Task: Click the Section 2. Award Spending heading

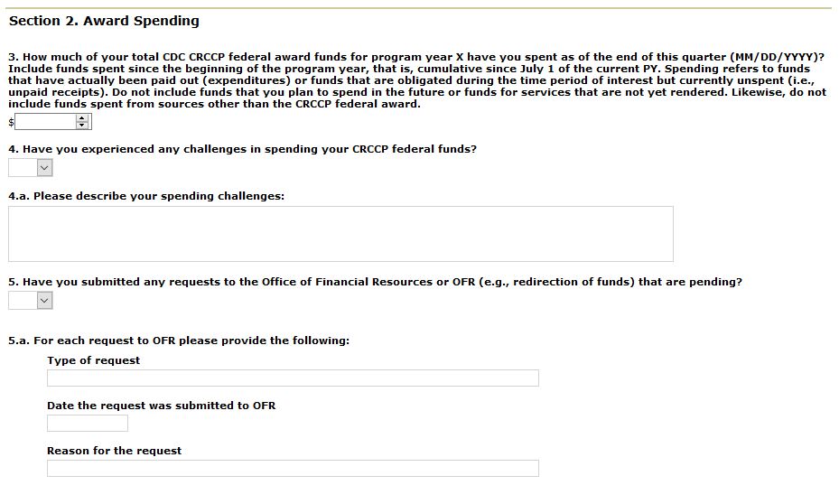Action: click(x=104, y=21)
